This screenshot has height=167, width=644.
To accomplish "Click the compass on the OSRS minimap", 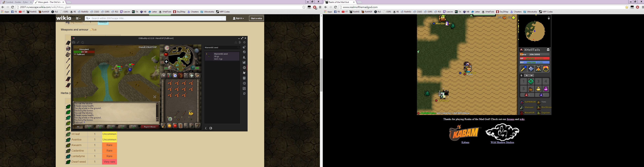I will (x=167, y=48).
